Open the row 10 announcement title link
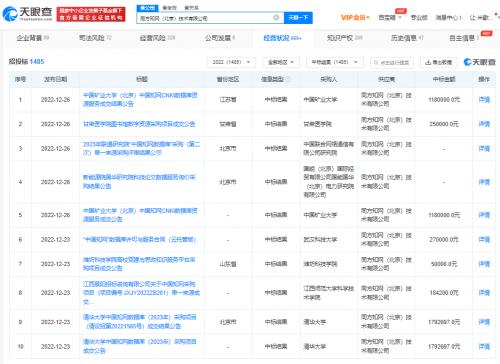500x364 pixels. (140, 346)
